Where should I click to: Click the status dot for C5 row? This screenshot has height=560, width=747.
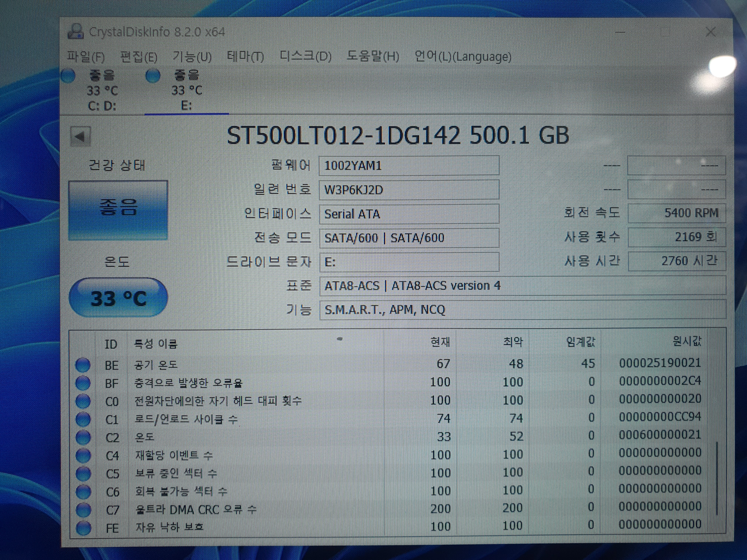point(83,474)
